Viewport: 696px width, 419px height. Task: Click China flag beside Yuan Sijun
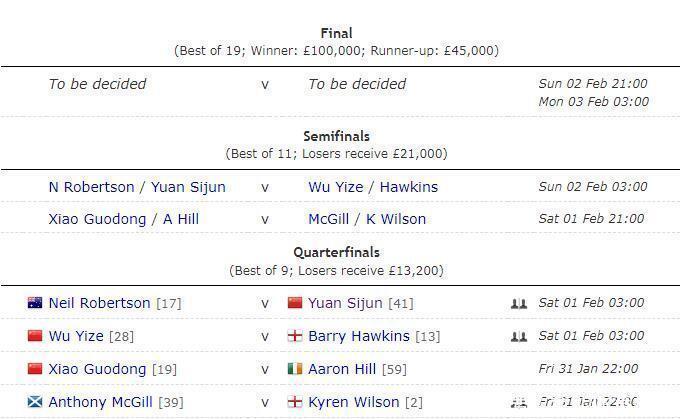point(294,303)
